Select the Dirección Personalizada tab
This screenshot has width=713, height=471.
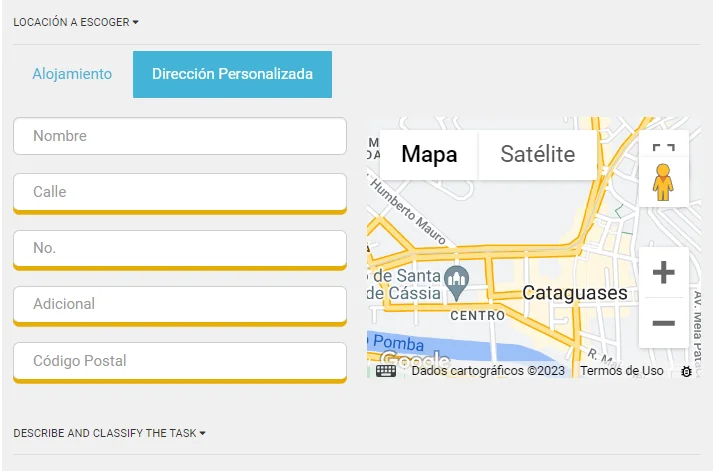click(232, 74)
